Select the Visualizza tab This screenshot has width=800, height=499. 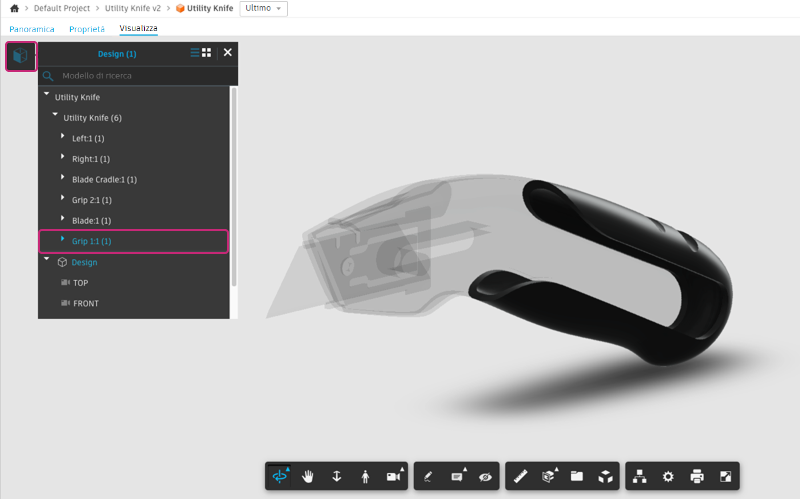[x=138, y=29]
